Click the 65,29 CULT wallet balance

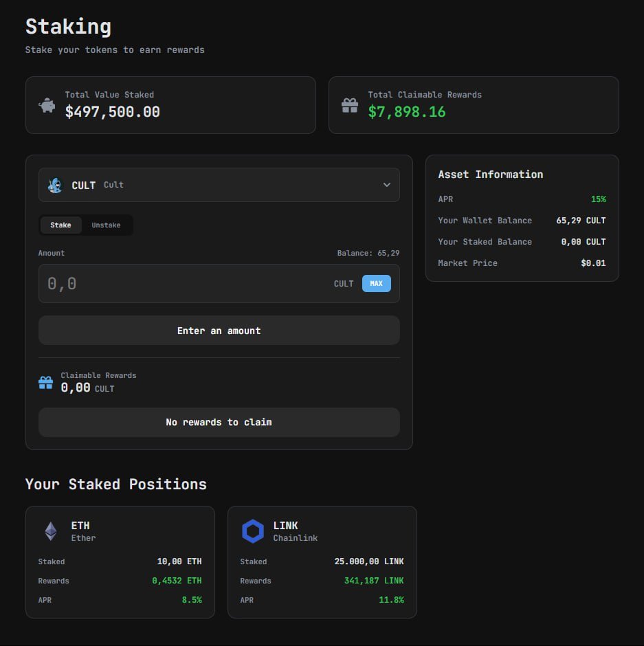click(x=581, y=221)
